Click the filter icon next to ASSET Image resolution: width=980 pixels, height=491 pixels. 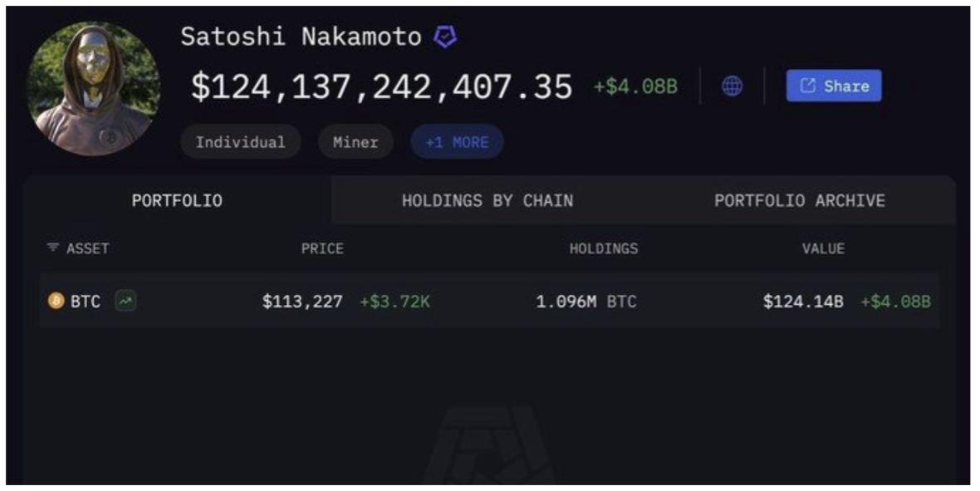pos(52,248)
